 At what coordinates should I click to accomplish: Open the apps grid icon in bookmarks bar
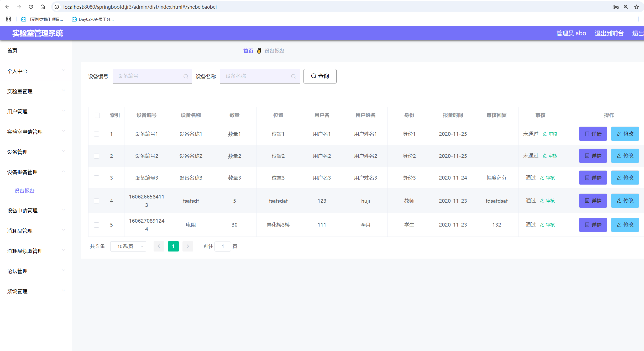tap(8, 19)
